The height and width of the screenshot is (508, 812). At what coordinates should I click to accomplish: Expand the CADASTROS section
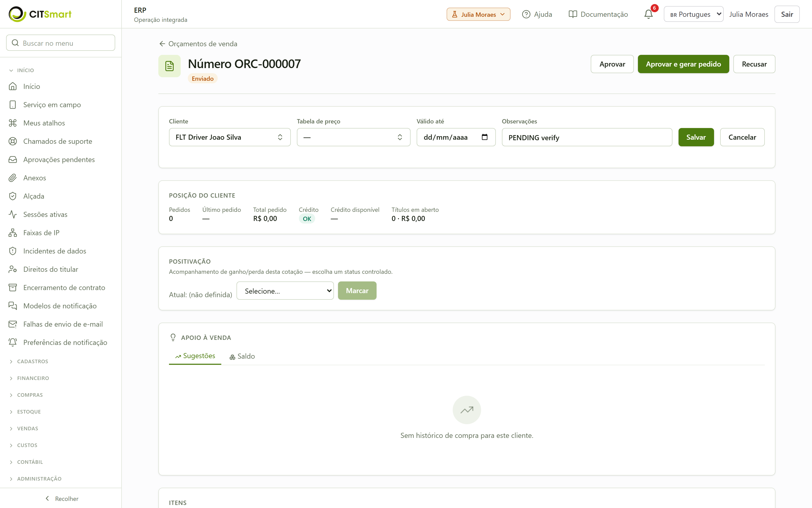[x=29, y=361]
